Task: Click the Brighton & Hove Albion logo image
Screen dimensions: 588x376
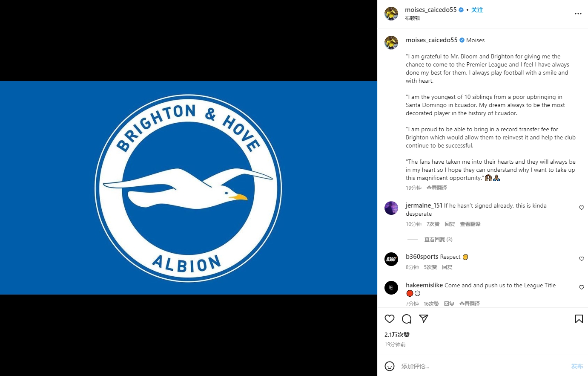Action: tap(188, 188)
